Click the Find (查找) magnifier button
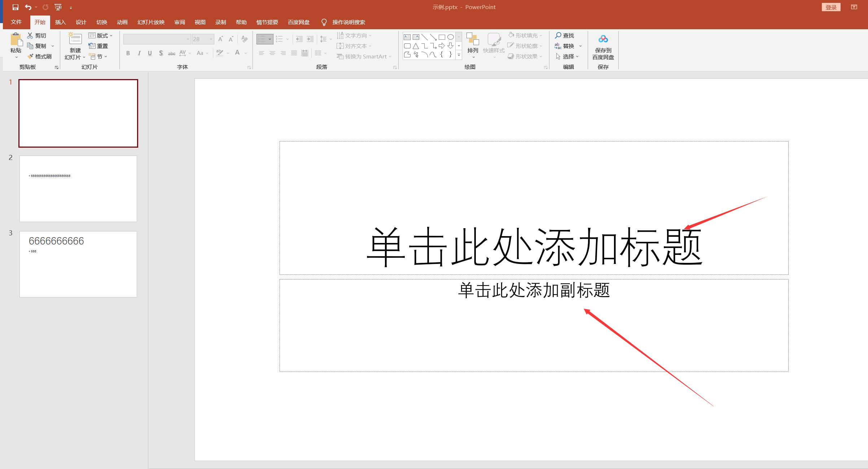Screen dimensions: 868x469 [x=564, y=35]
